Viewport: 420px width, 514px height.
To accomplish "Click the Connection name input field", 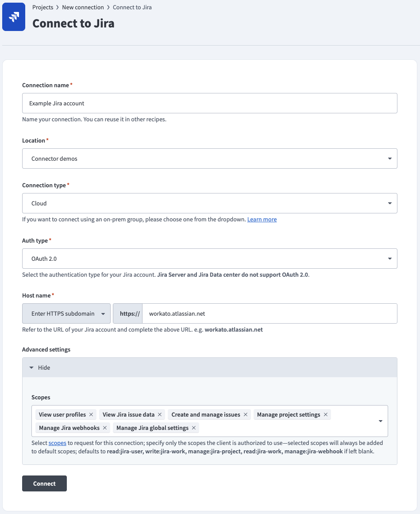I will pos(209,103).
